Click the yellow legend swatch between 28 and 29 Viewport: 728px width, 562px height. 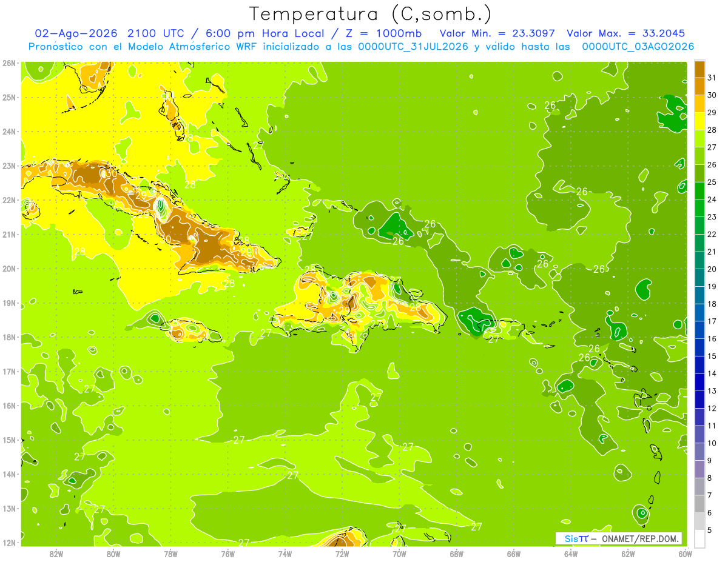click(x=699, y=121)
